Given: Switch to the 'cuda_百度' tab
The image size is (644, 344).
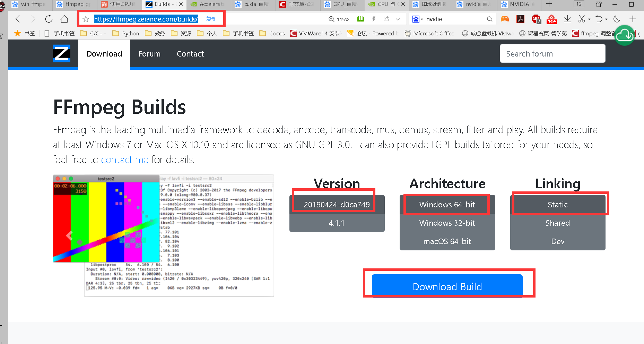Looking at the screenshot, I should (x=253, y=4).
